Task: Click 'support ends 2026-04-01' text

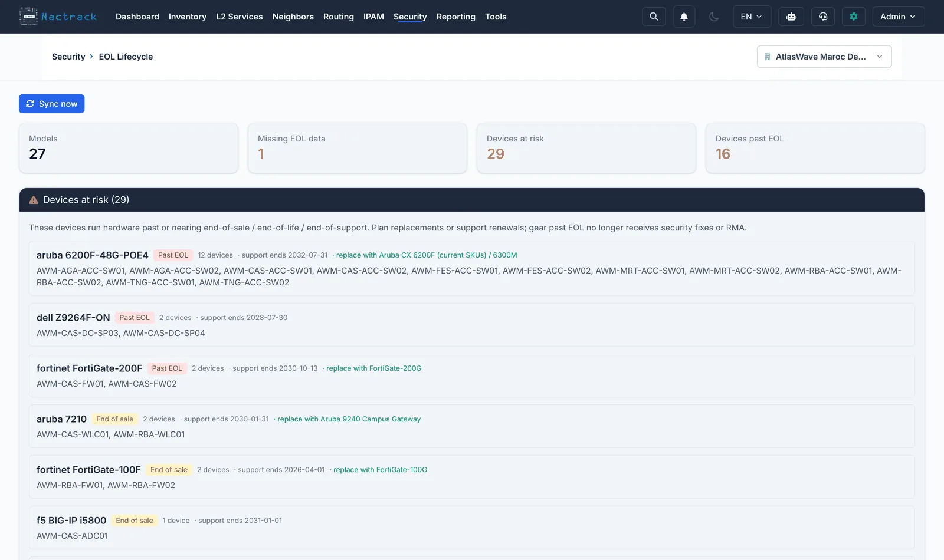Action: click(281, 470)
